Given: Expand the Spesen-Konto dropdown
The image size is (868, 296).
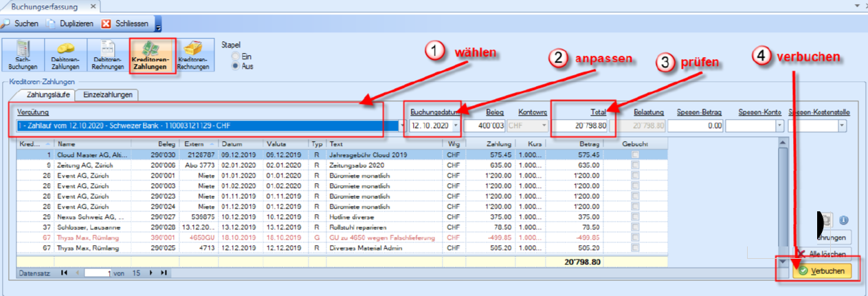Looking at the screenshot, I should tap(779, 127).
